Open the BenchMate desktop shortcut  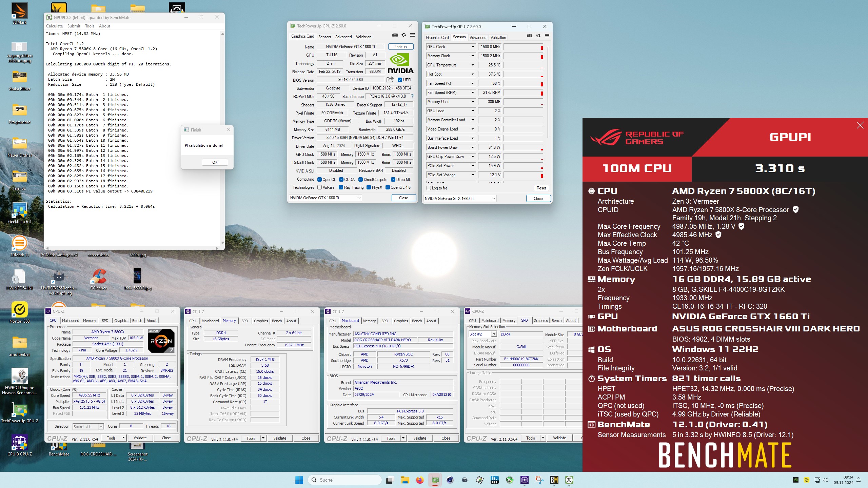click(59, 449)
